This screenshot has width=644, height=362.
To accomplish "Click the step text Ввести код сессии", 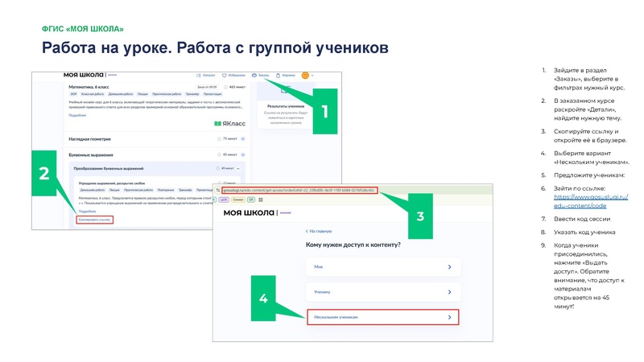I will pyautogui.click(x=582, y=219).
